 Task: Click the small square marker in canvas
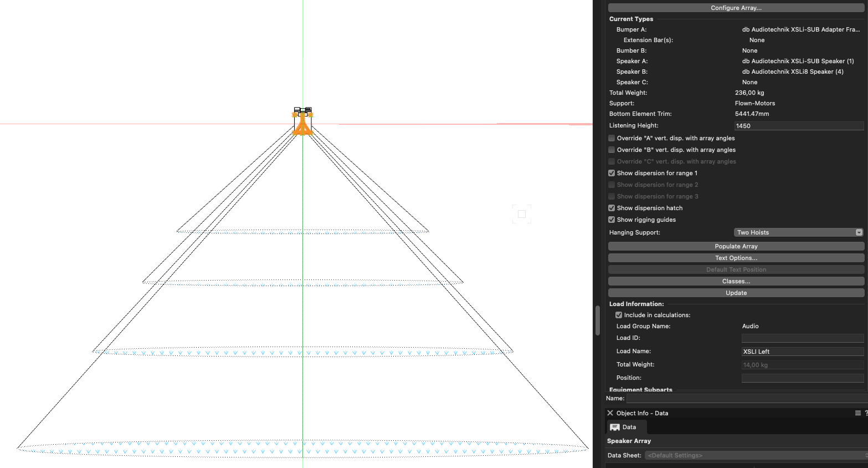click(521, 214)
